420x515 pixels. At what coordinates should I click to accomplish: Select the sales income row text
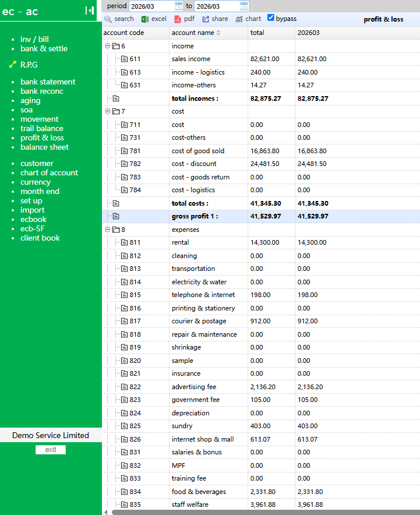tap(191, 59)
